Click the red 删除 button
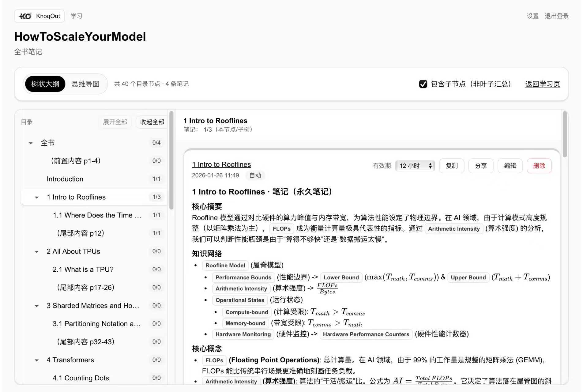This screenshot has width=583, height=392. pyautogui.click(x=539, y=166)
